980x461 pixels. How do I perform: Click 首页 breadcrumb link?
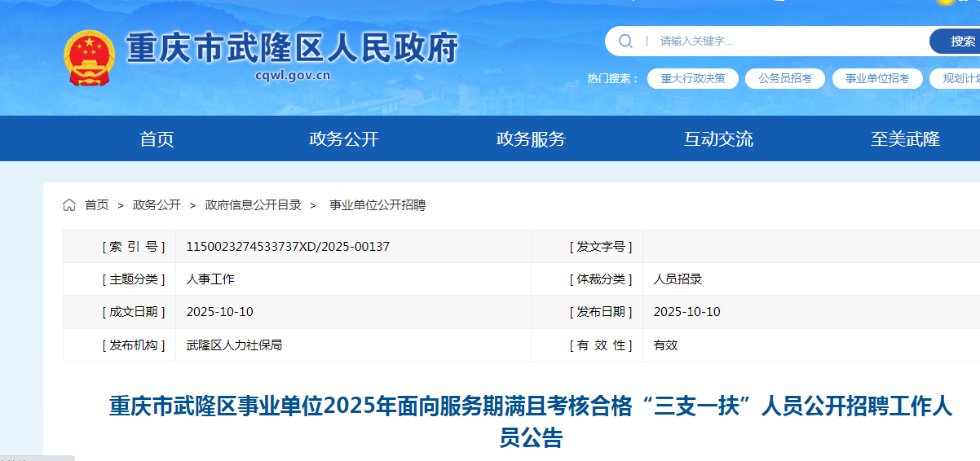click(x=97, y=205)
